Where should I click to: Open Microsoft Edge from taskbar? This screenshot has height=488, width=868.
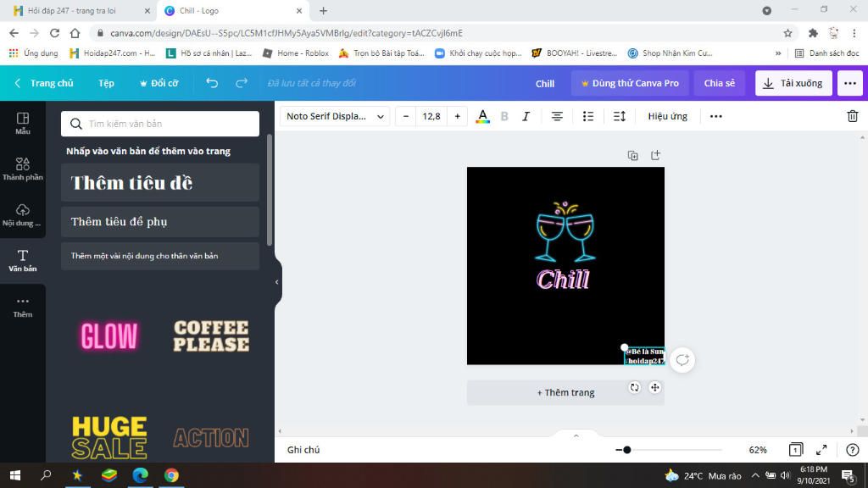pyautogui.click(x=140, y=475)
